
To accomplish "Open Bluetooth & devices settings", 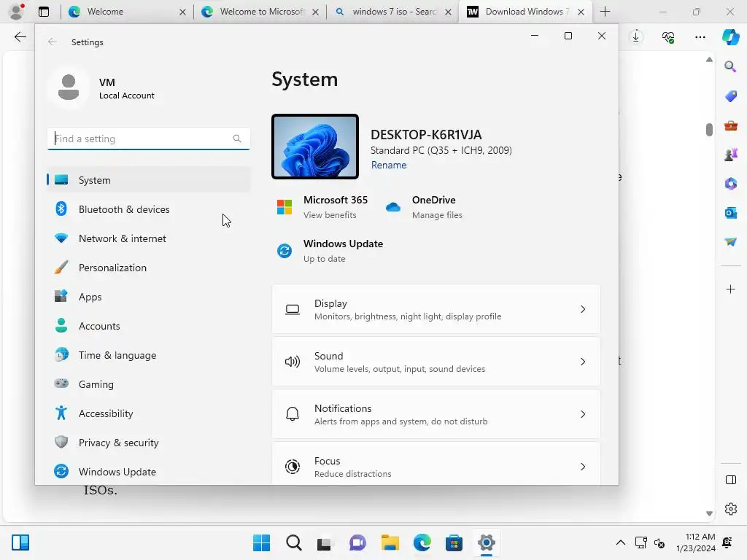I will [x=148, y=209].
